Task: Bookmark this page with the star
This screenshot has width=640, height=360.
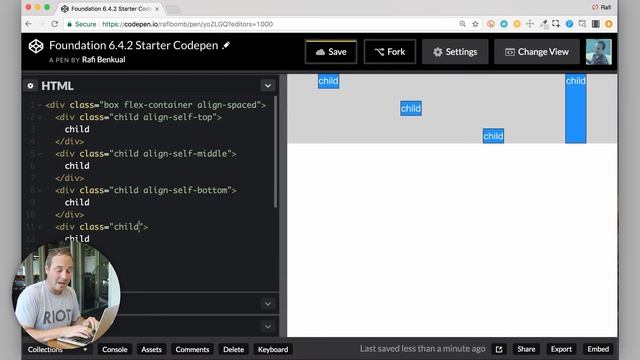Action: click(x=475, y=24)
